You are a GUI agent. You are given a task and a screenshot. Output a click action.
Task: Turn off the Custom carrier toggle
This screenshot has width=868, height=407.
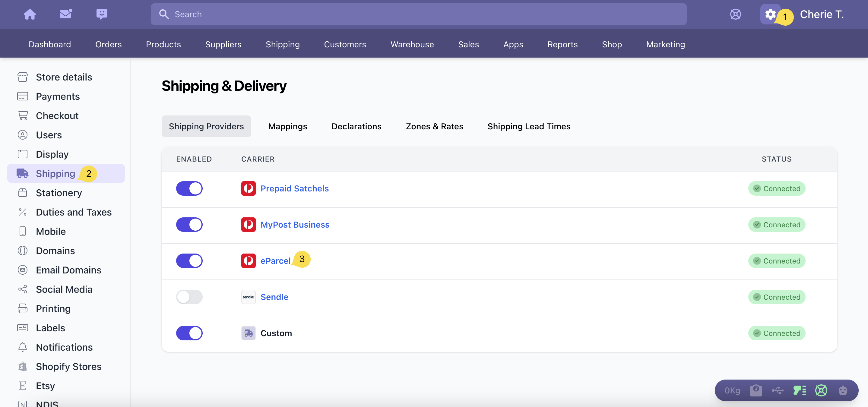189,333
